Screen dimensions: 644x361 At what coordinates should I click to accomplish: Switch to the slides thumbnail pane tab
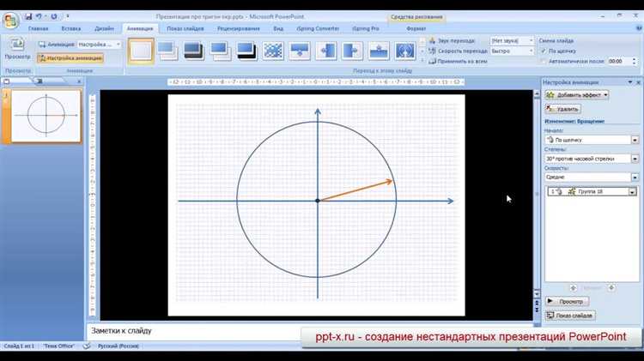coord(7,81)
